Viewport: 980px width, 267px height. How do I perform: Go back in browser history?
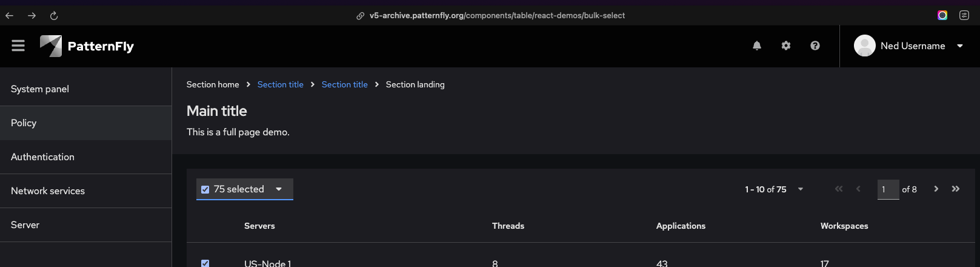(x=10, y=16)
